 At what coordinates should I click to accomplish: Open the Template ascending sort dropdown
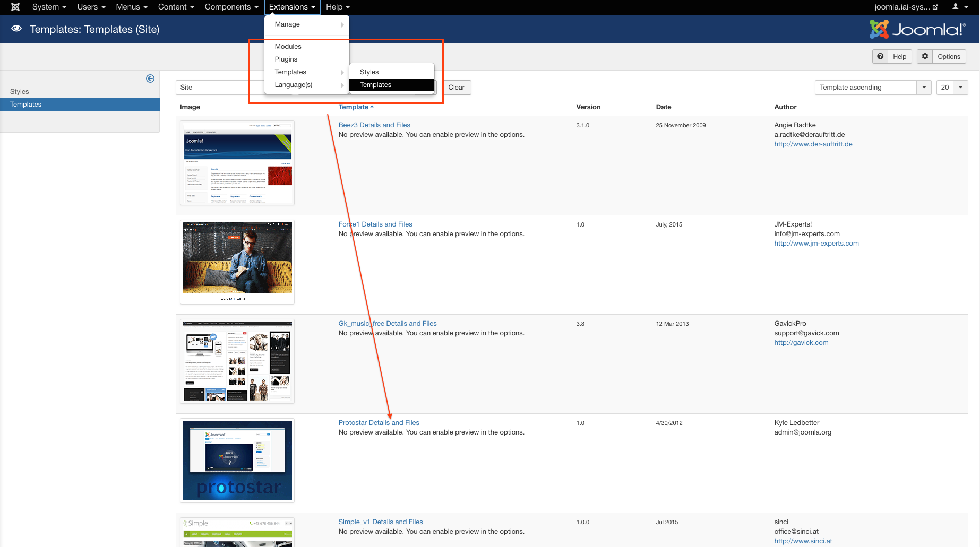(x=873, y=88)
